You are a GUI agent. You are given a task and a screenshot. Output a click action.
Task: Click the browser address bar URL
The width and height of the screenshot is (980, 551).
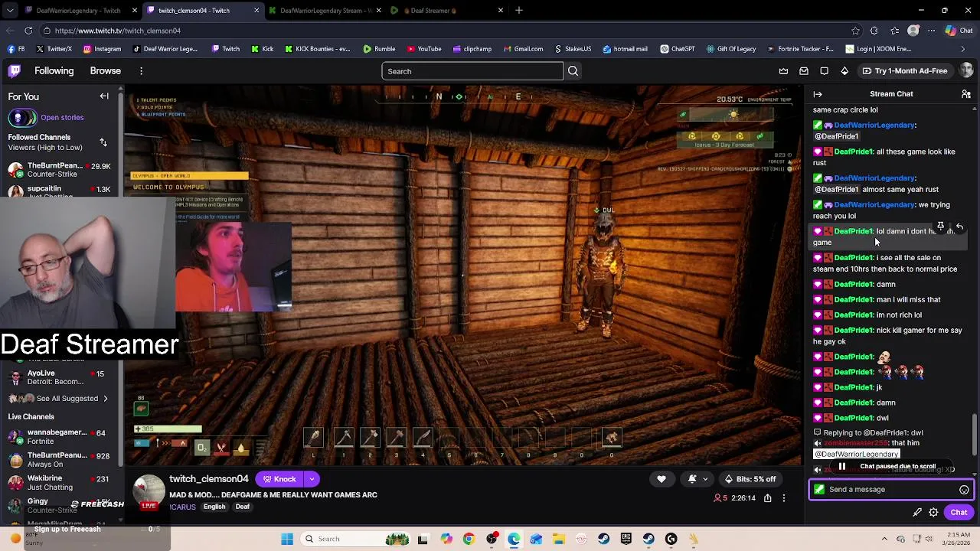pos(118,31)
